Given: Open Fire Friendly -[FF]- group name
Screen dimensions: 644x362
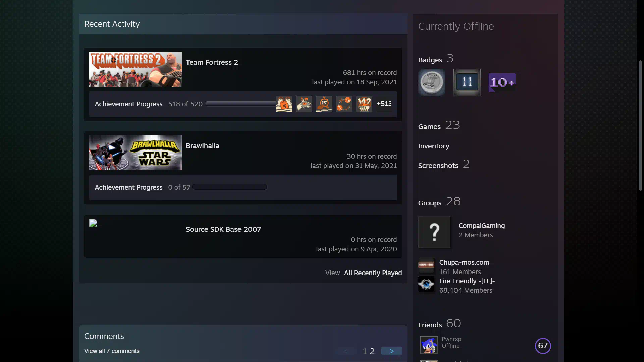Looking at the screenshot, I should (x=467, y=281).
